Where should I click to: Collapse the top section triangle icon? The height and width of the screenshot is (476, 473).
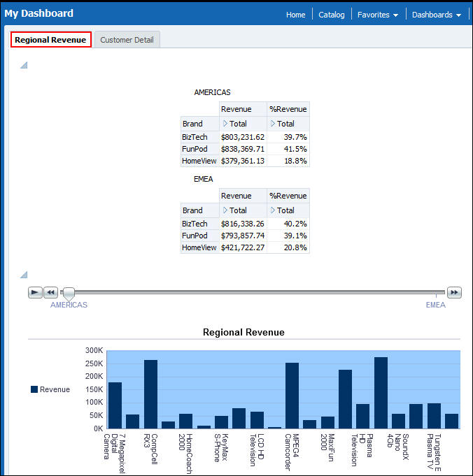[24, 65]
